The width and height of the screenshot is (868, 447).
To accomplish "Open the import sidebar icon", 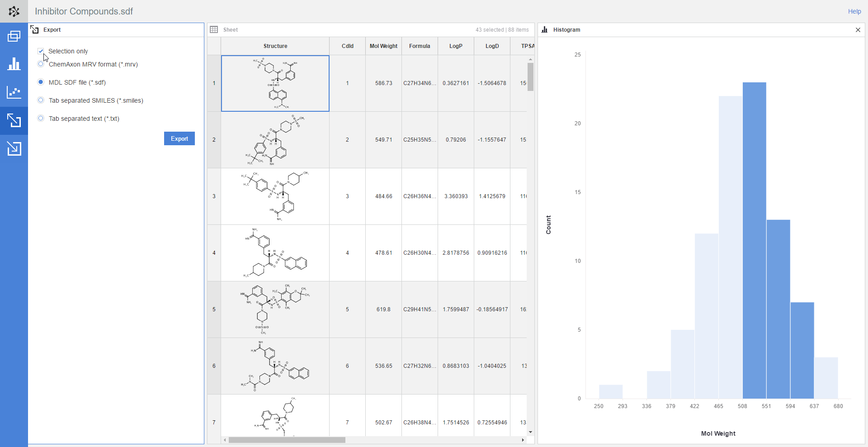I will click(x=14, y=149).
